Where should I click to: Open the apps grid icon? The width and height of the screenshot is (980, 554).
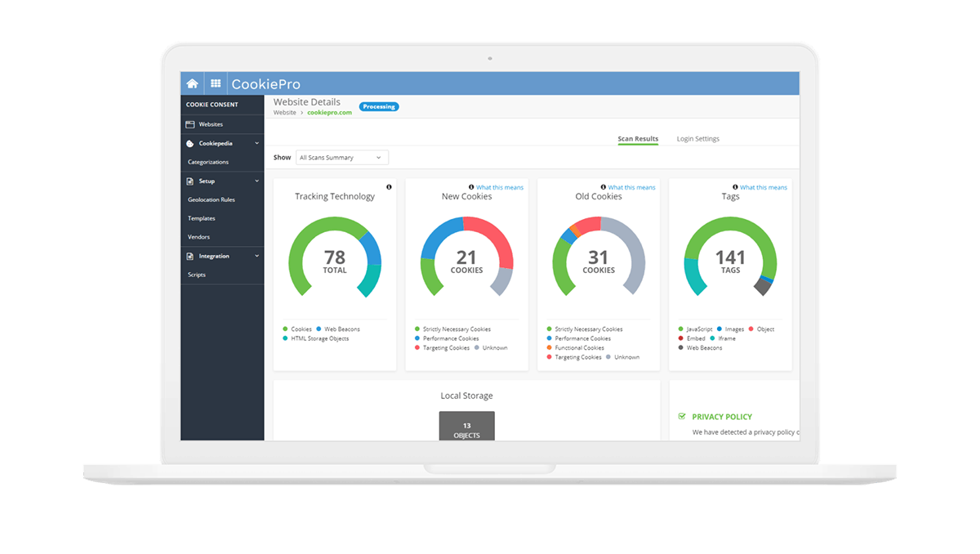click(x=216, y=83)
